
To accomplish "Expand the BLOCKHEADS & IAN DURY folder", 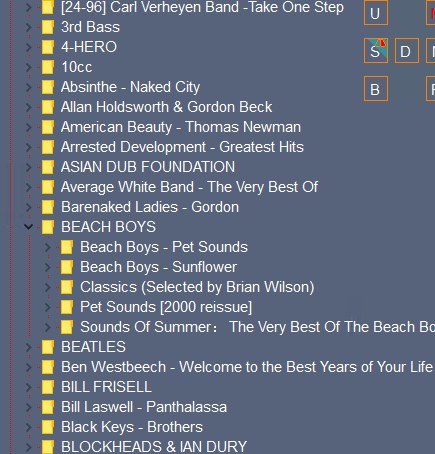I will pyautogui.click(x=29, y=447).
